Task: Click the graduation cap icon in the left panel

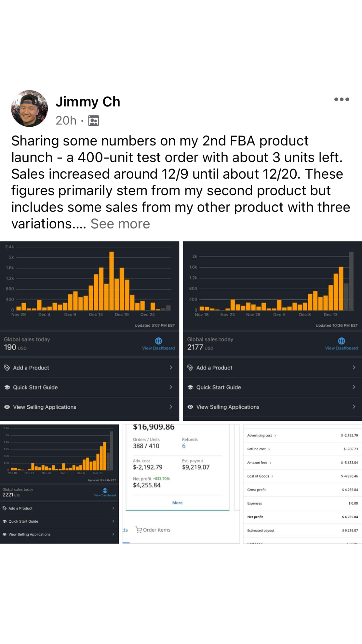Action: 7,387
